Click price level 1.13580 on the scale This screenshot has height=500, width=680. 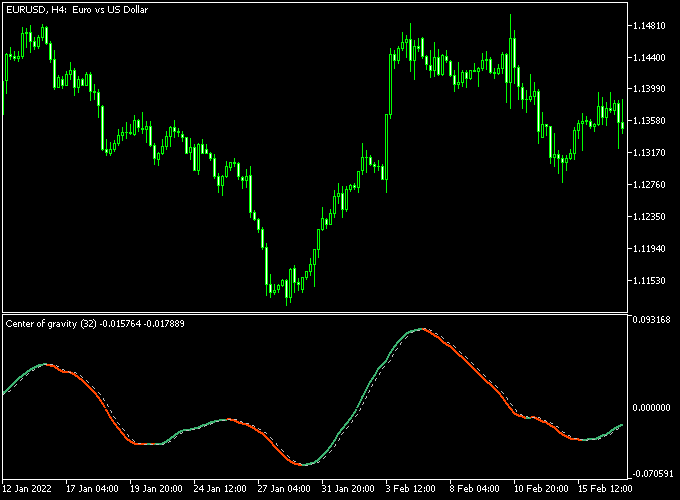[x=649, y=121]
